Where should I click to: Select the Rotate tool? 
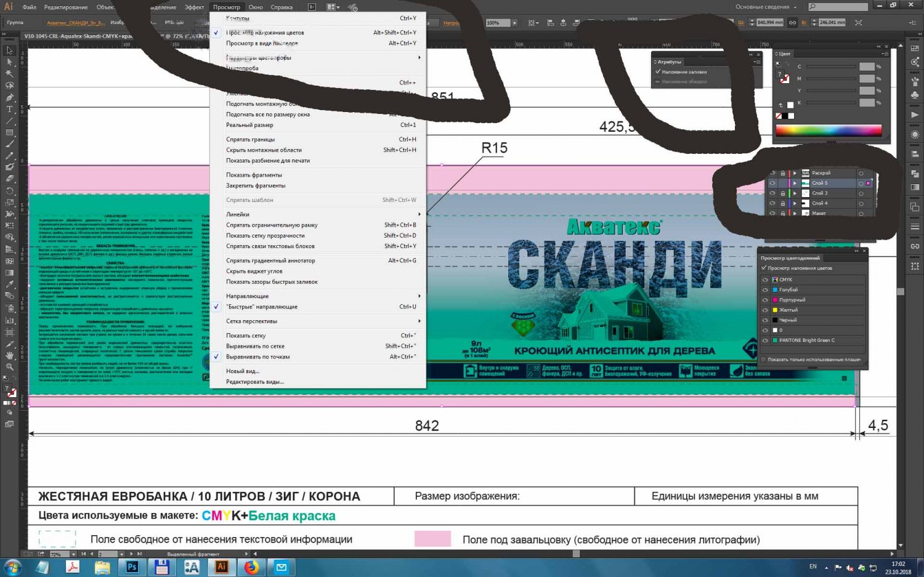tap(9, 191)
